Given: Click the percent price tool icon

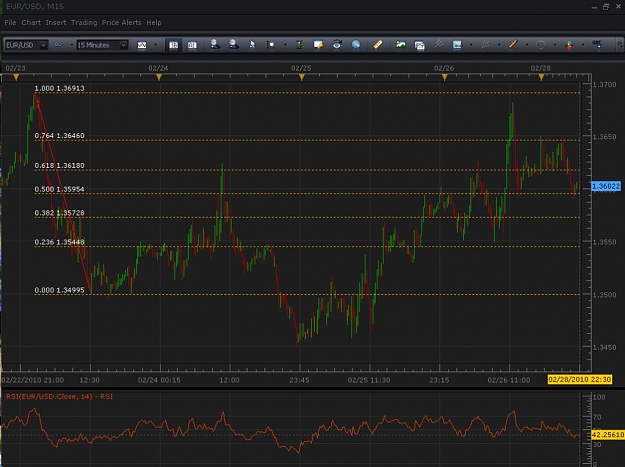Looking at the screenshot, I should [597, 44].
